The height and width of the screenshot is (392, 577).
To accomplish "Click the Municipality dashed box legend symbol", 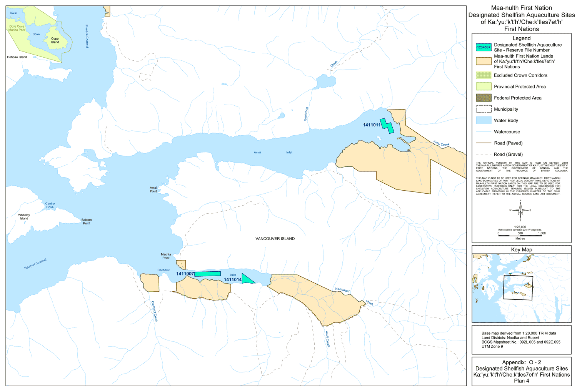I will (x=484, y=109).
